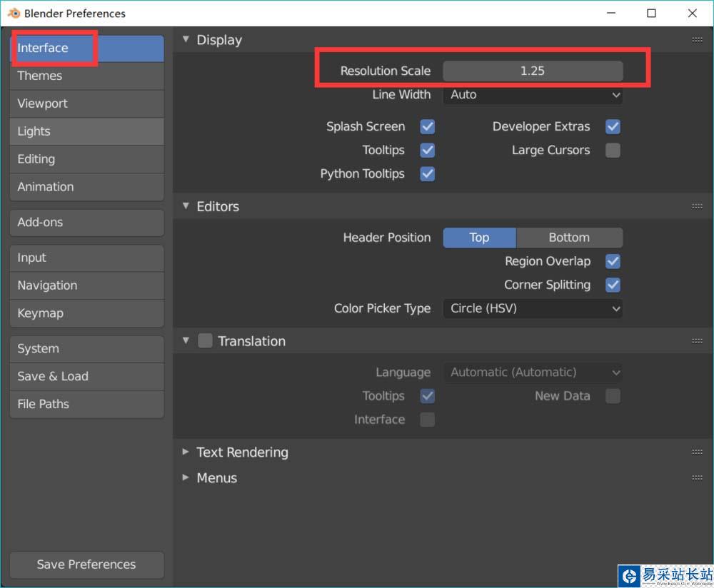Collapse the Editors section
This screenshot has height=588, width=714.
coord(186,206)
